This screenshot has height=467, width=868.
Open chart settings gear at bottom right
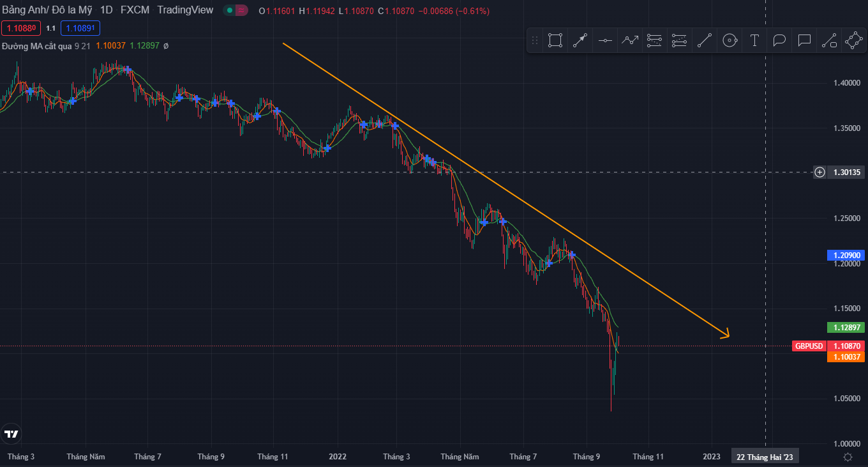[x=848, y=457]
